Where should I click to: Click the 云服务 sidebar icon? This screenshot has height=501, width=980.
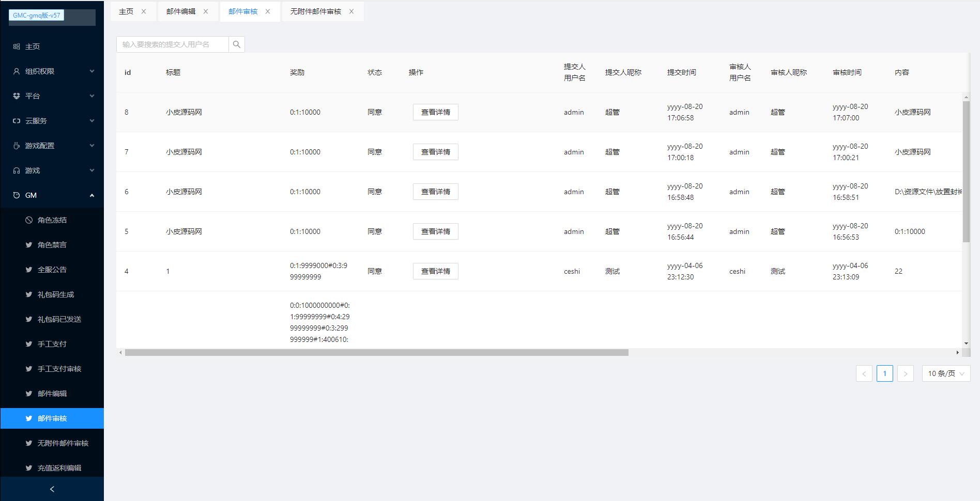tap(16, 120)
